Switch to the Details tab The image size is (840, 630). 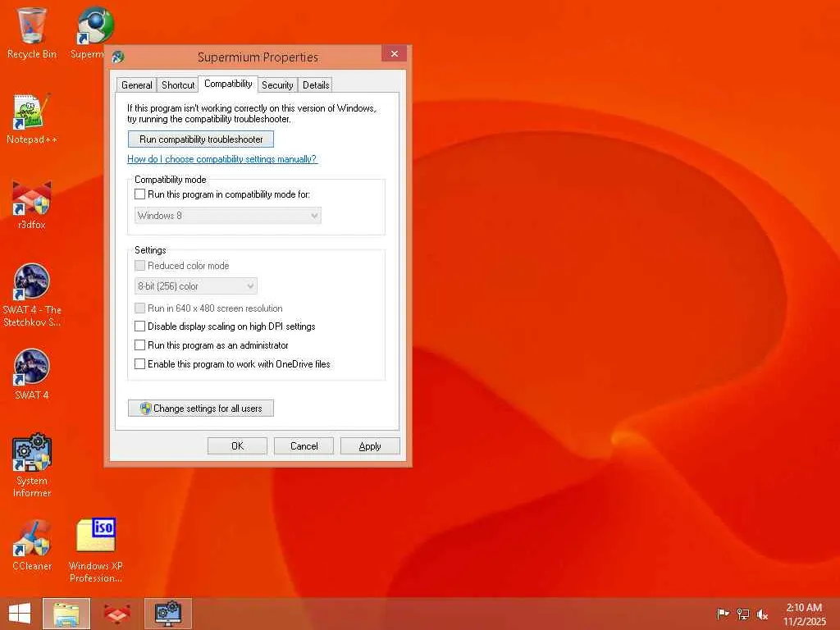pyautogui.click(x=316, y=84)
